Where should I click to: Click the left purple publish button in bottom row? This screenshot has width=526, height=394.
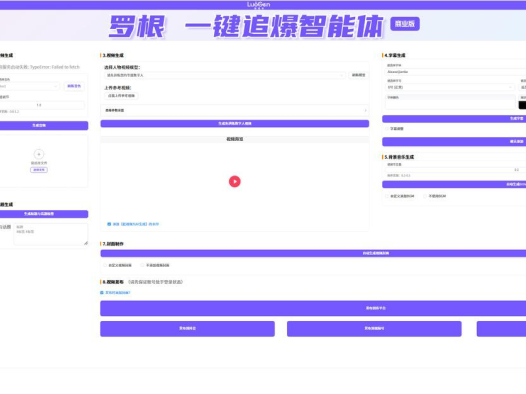tap(187, 329)
